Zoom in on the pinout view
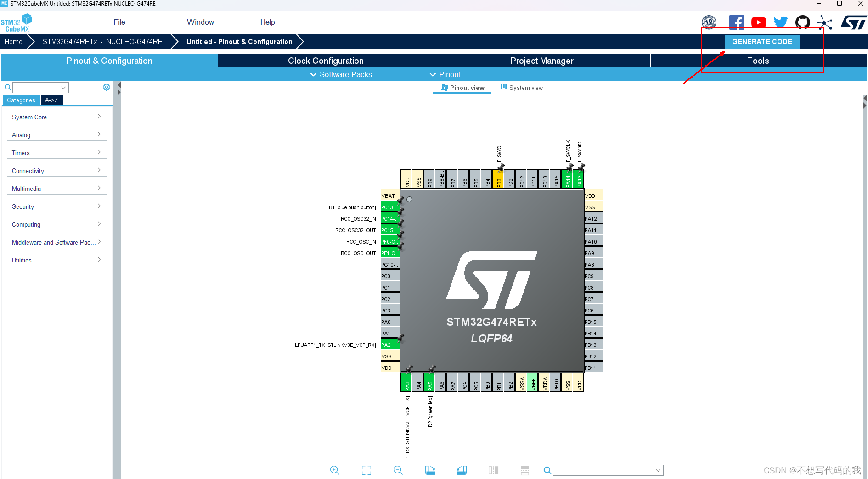 tap(334, 470)
